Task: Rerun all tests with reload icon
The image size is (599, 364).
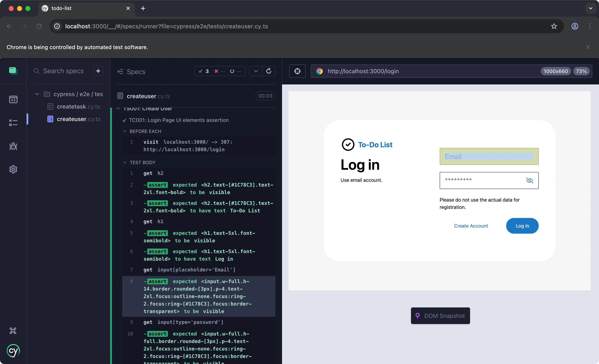Action: [269, 71]
